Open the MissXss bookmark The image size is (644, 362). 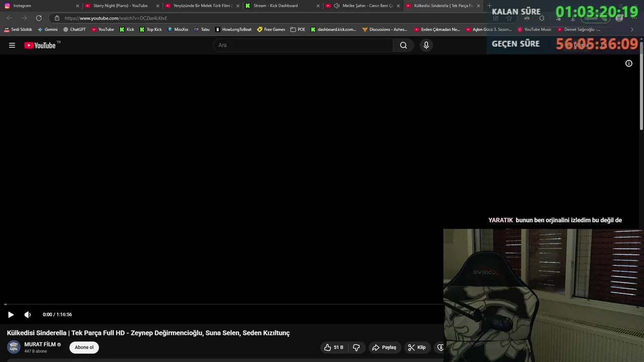[x=178, y=30]
